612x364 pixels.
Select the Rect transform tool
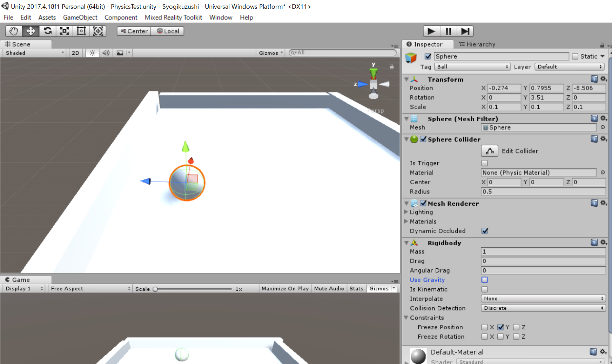click(81, 31)
